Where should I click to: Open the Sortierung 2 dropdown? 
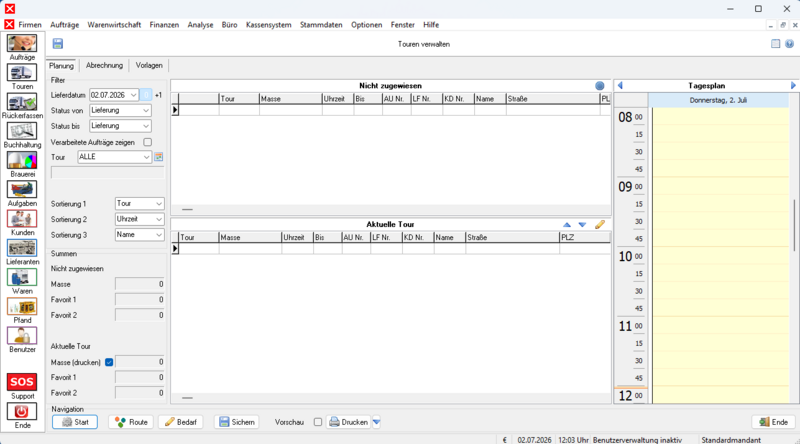coord(159,219)
